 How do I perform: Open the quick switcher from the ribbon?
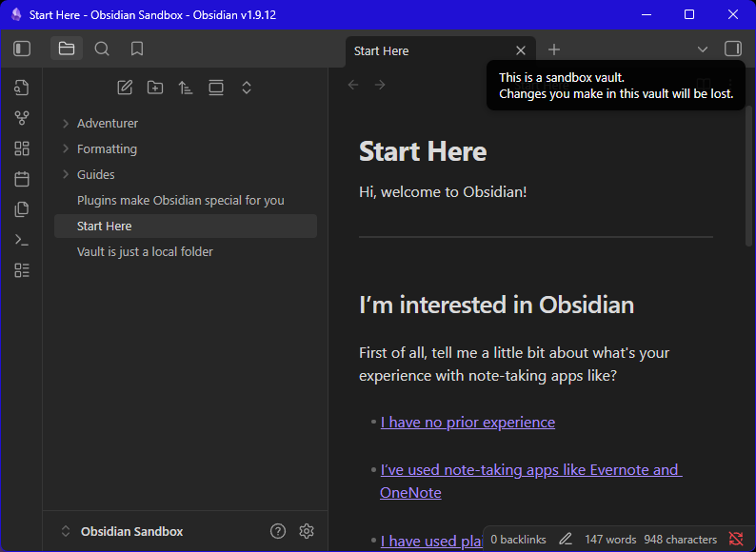(22, 88)
